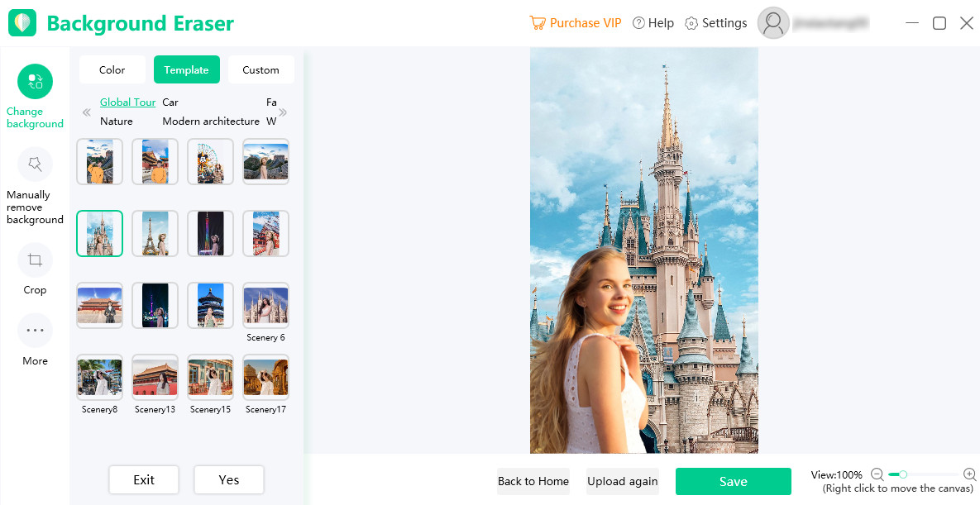Click the Purchase VIP cart icon
The width and height of the screenshot is (980, 505).
(538, 23)
